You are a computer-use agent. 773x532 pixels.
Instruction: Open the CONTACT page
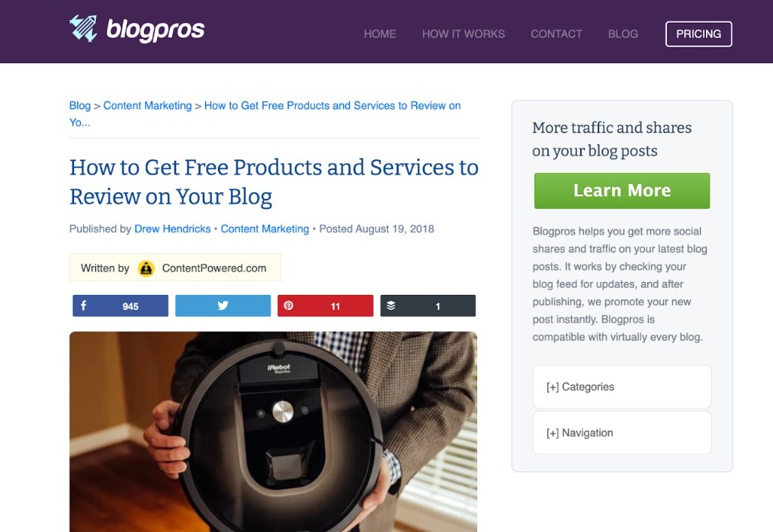point(556,34)
